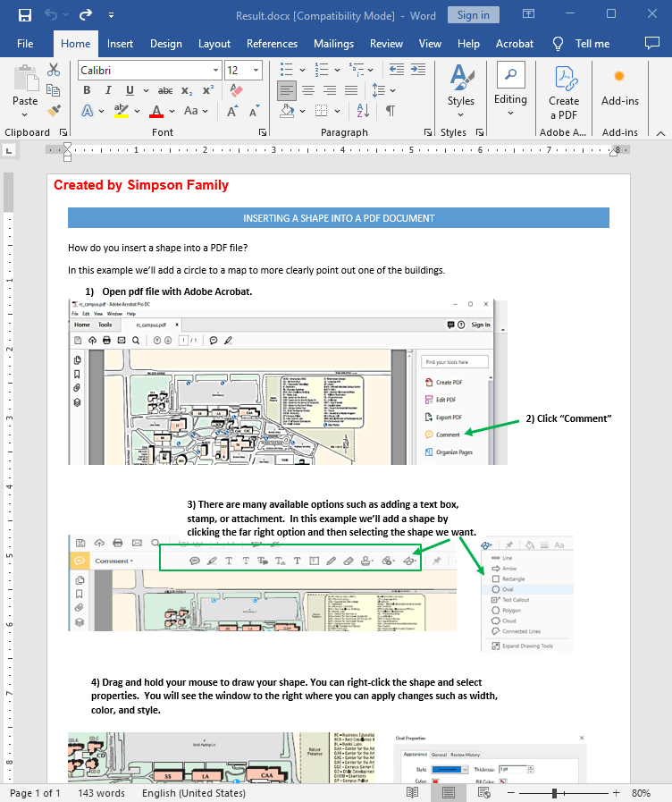The width and height of the screenshot is (672, 802).
Task: Switch to the Insert tab
Action: [120, 43]
